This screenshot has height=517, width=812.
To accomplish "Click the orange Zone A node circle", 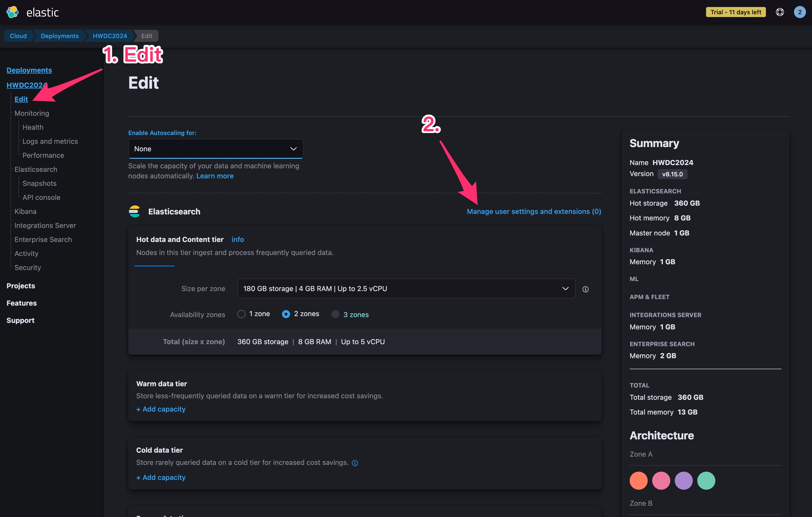I will [639, 481].
